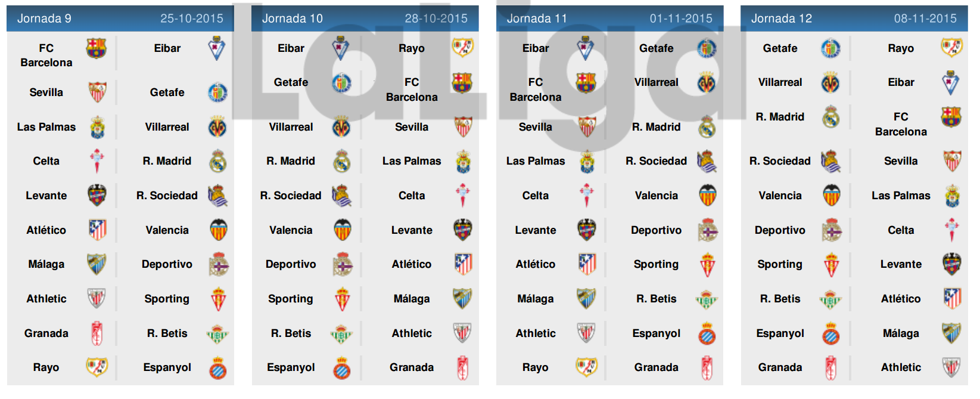Select the Jornada 10 header

click(x=365, y=18)
